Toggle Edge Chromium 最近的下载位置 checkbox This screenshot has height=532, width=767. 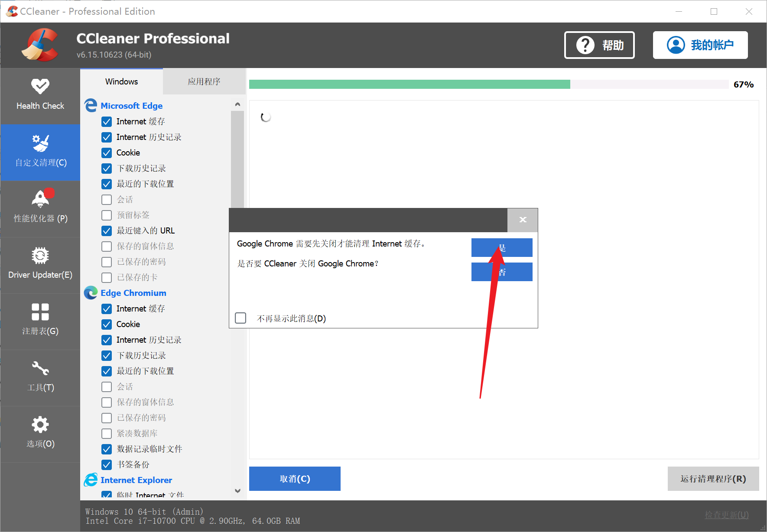[x=107, y=371]
